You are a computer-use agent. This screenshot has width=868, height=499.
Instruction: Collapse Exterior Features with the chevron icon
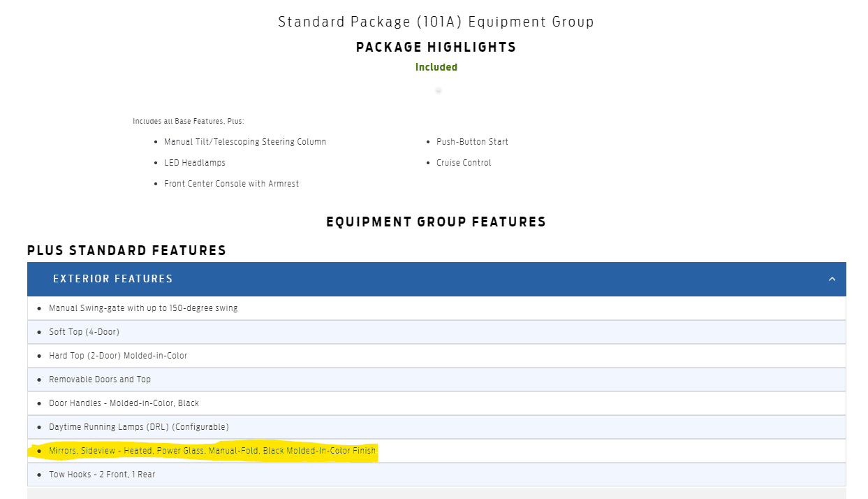[832, 279]
